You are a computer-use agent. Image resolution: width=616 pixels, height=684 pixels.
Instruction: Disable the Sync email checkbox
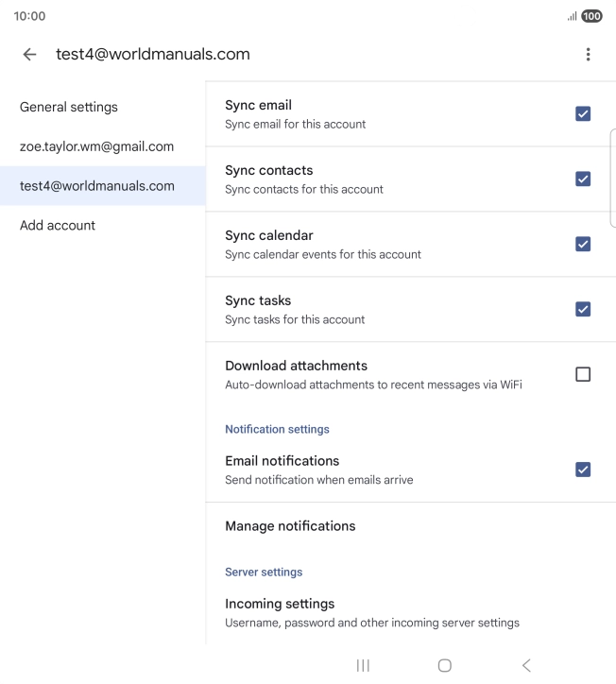click(x=583, y=114)
